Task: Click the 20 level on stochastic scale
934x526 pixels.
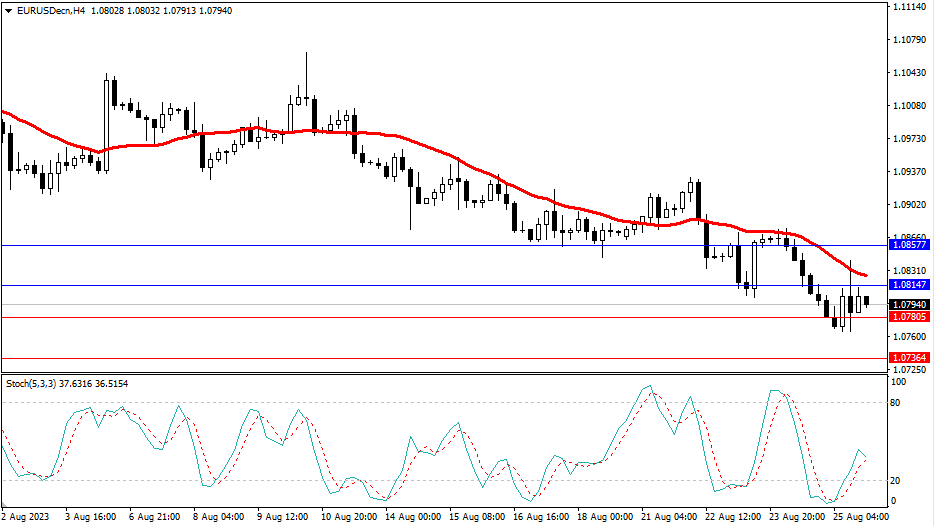Action: point(897,480)
